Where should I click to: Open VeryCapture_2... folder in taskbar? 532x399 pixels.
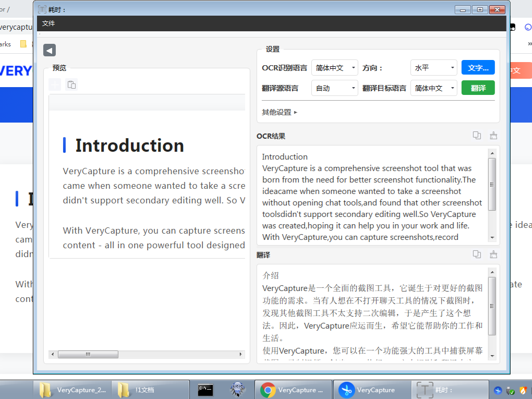[72, 390]
